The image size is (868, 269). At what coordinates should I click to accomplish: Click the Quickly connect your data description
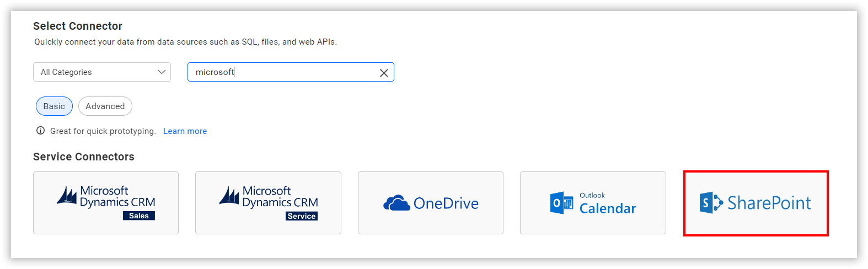coord(185,42)
